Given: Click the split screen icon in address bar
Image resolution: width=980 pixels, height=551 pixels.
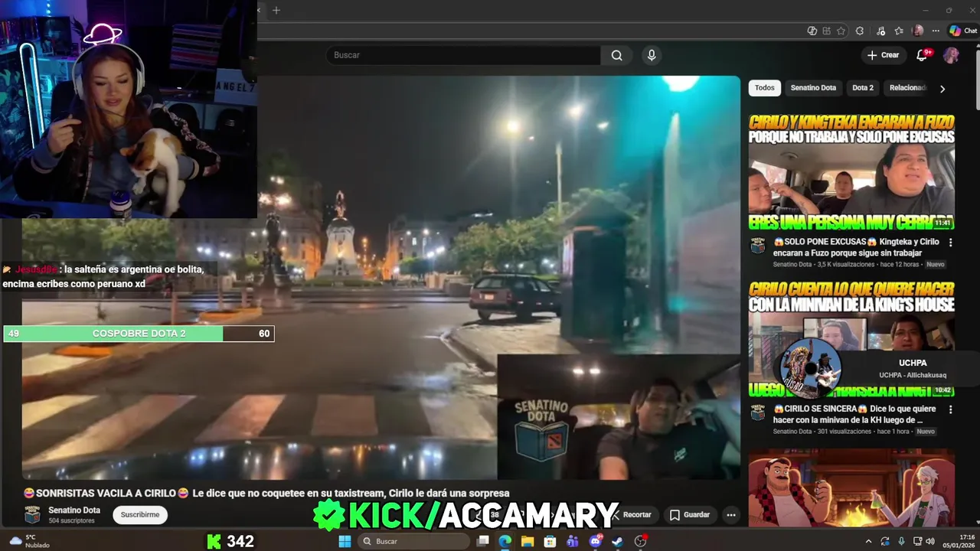Looking at the screenshot, I should pos(826,31).
